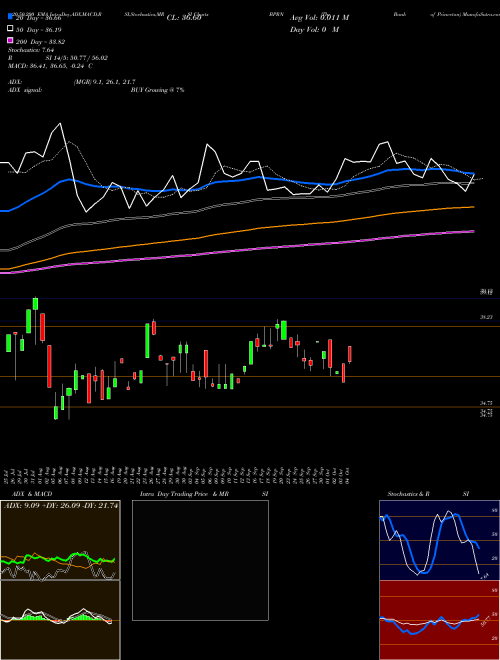Screen dimensions: 500x660
Task: Select the 'SI 14/3: 30.77 / 56.02' reading
Action: point(77,58)
